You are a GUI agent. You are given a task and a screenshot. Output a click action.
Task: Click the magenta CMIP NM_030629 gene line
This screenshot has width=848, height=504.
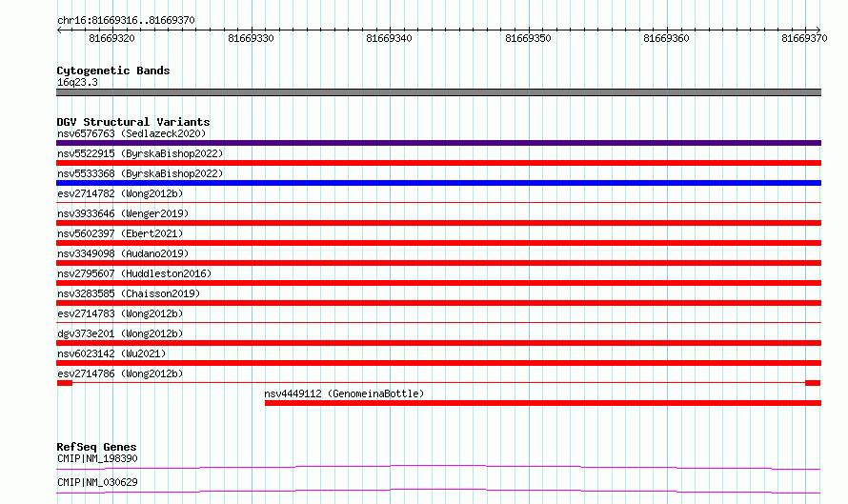tap(438, 491)
